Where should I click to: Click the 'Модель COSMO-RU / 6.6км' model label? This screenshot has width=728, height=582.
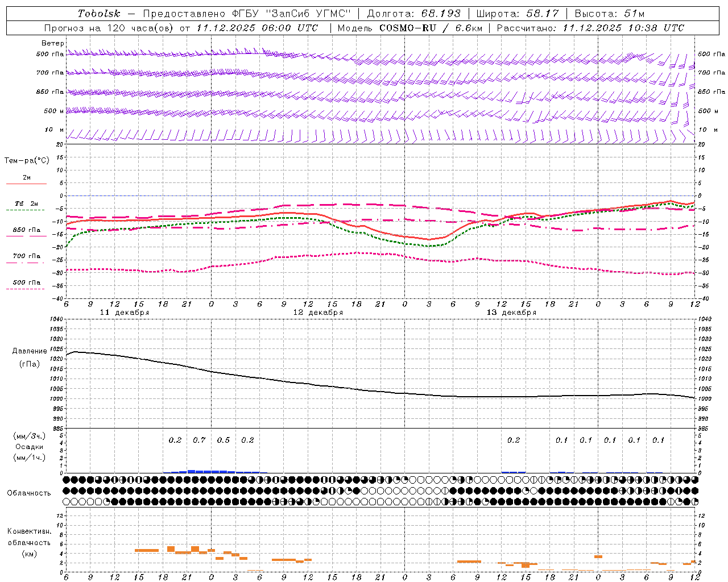409,28
